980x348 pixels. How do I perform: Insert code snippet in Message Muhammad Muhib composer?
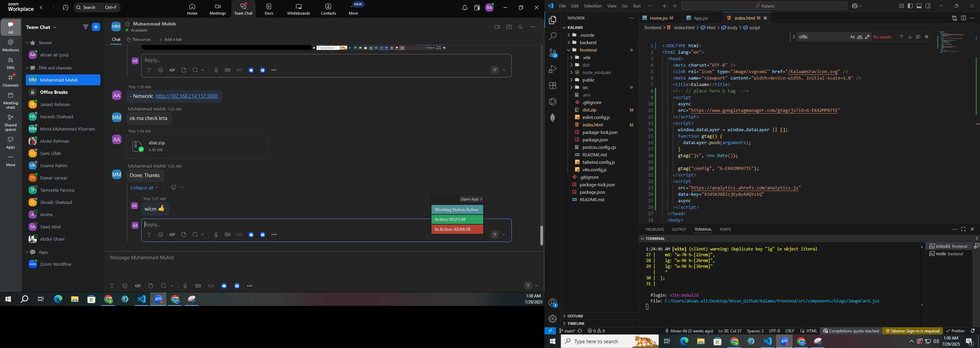(x=211, y=286)
